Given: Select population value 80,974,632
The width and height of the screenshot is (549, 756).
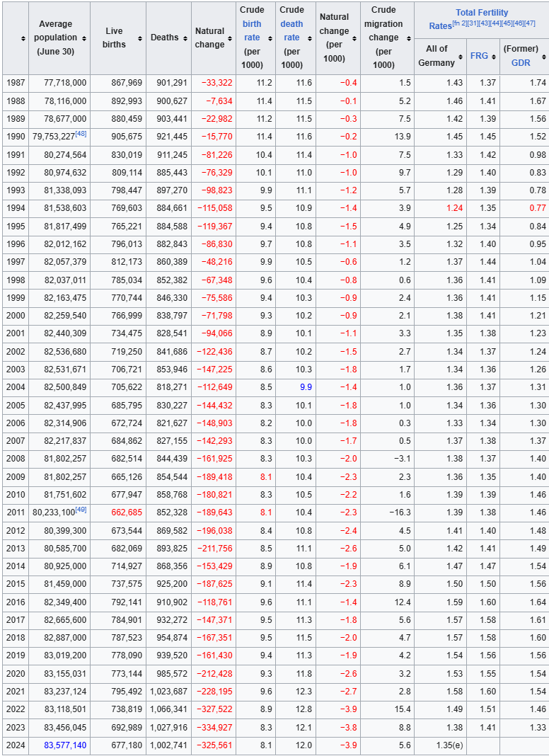Looking at the screenshot, I should tap(65, 173).
